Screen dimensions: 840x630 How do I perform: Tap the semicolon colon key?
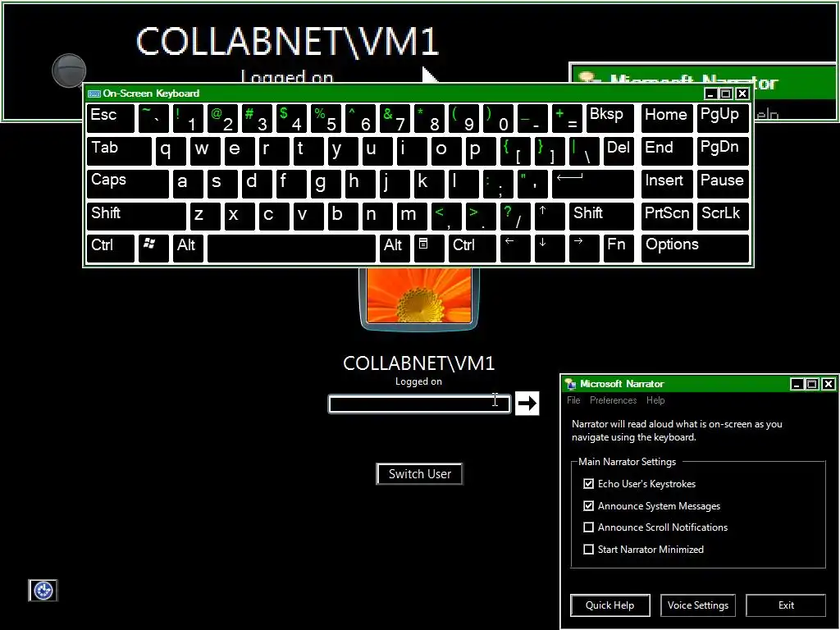(x=498, y=184)
